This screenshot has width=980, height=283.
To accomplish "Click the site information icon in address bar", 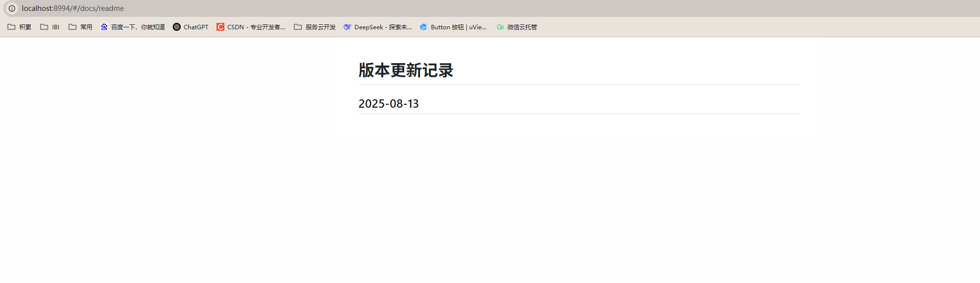I will tap(12, 8).
